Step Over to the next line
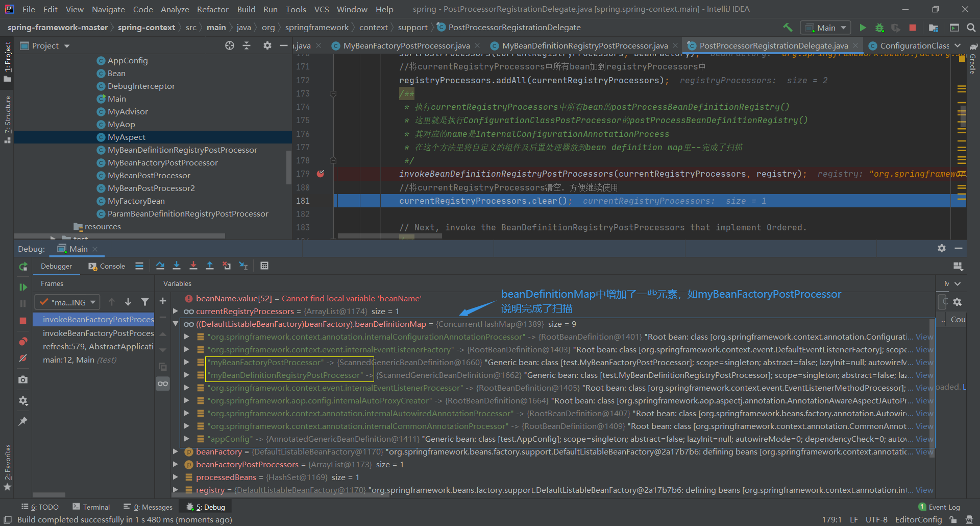This screenshot has height=526, width=980. (160, 266)
